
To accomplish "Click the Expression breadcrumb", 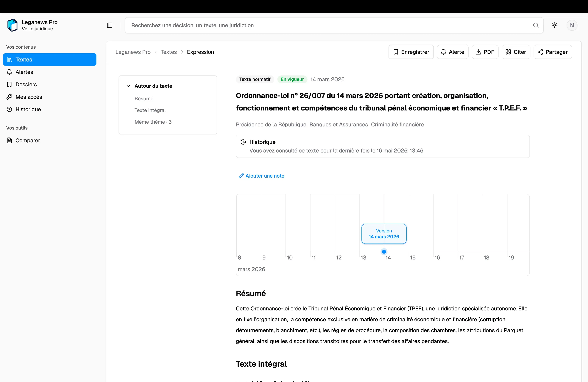I will pos(200,52).
